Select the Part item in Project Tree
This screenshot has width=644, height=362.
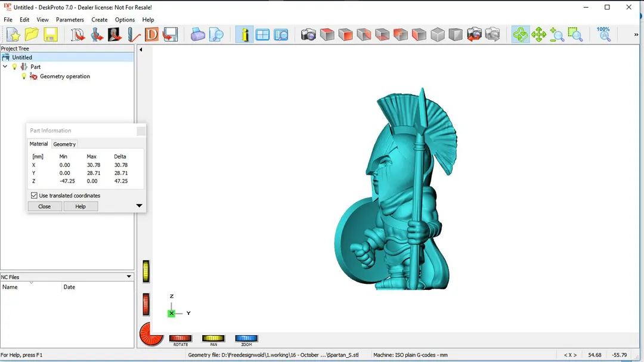(35, 67)
